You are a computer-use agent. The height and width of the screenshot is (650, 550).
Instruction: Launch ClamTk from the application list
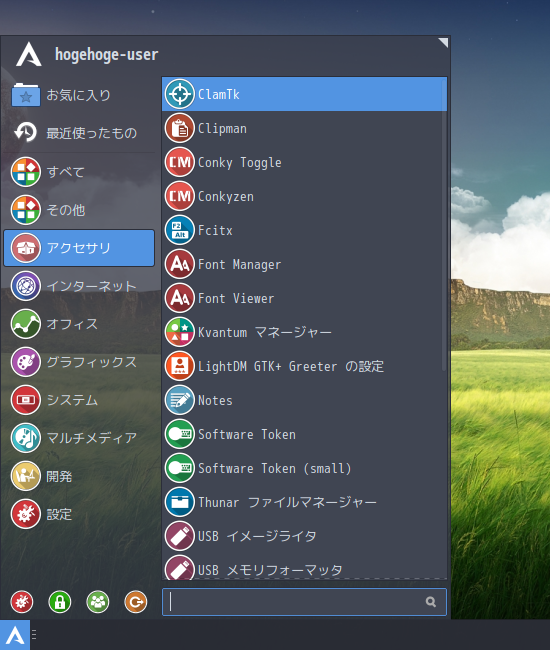[x=304, y=94]
